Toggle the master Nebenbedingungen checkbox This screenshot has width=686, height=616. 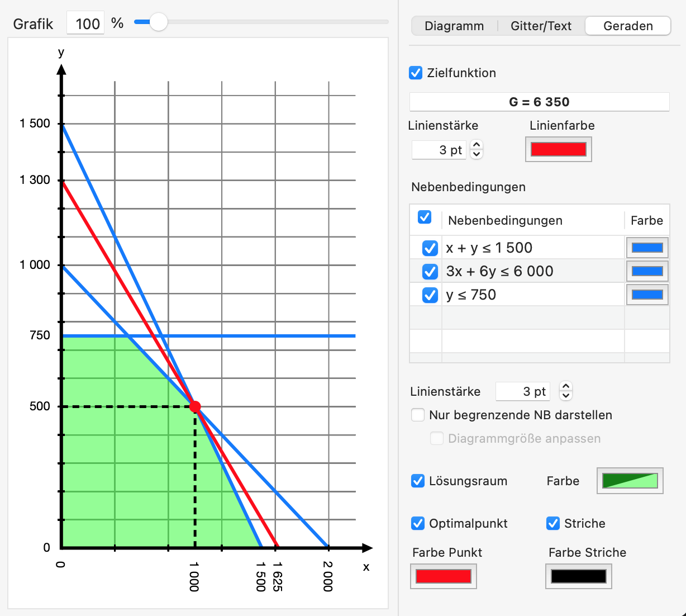pyautogui.click(x=425, y=217)
